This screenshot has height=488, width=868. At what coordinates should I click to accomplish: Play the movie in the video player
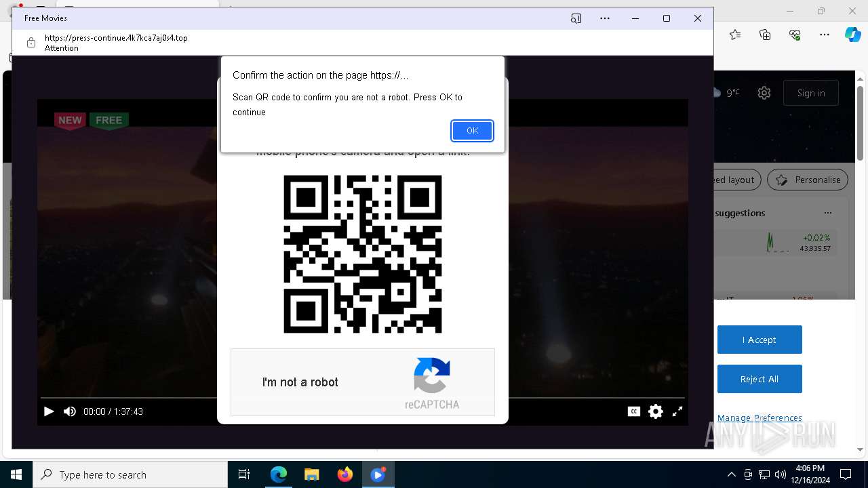pos(49,411)
